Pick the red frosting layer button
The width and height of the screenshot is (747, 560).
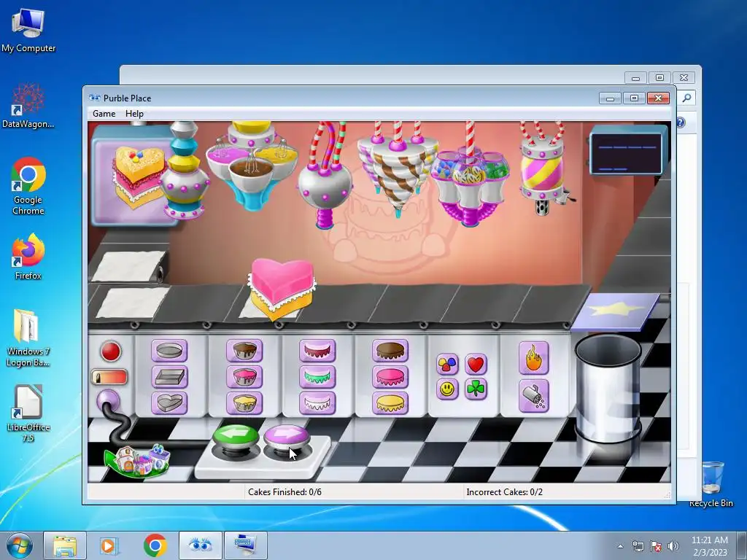click(x=317, y=351)
